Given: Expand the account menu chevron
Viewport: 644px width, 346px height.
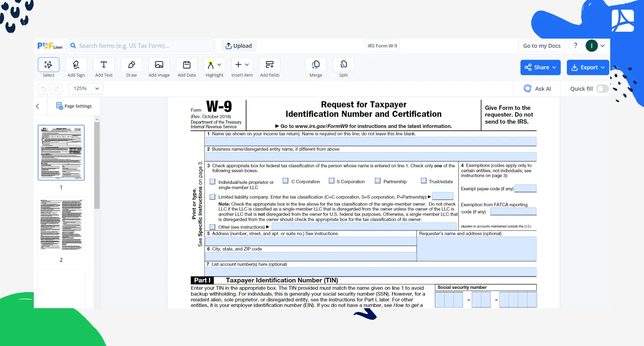Looking at the screenshot, I should tap(603, 45).
